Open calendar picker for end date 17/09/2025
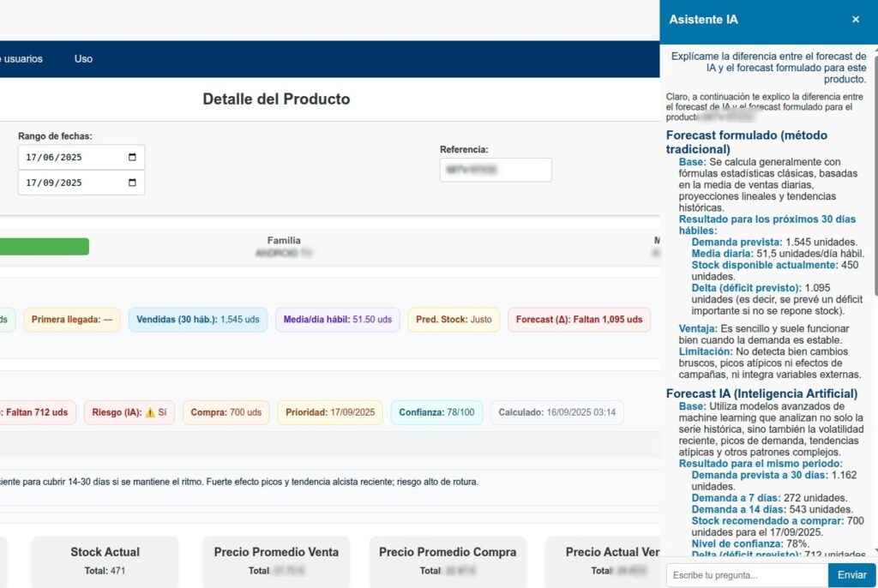 (x=132, y=183)
